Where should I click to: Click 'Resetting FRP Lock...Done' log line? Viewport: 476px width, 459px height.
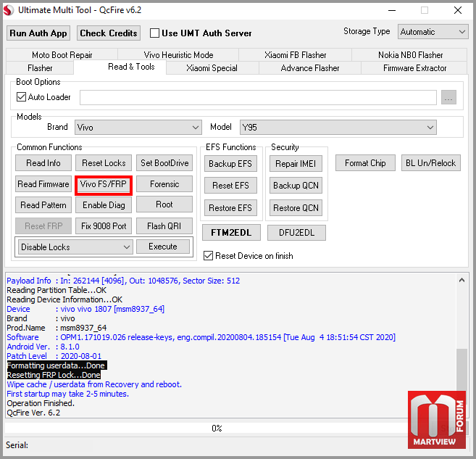54,375
